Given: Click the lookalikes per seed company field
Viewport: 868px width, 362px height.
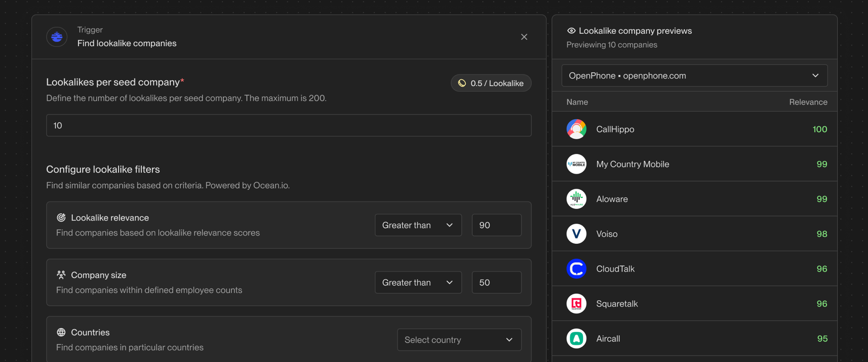Looking at the screenshot, I should (289, 126).
